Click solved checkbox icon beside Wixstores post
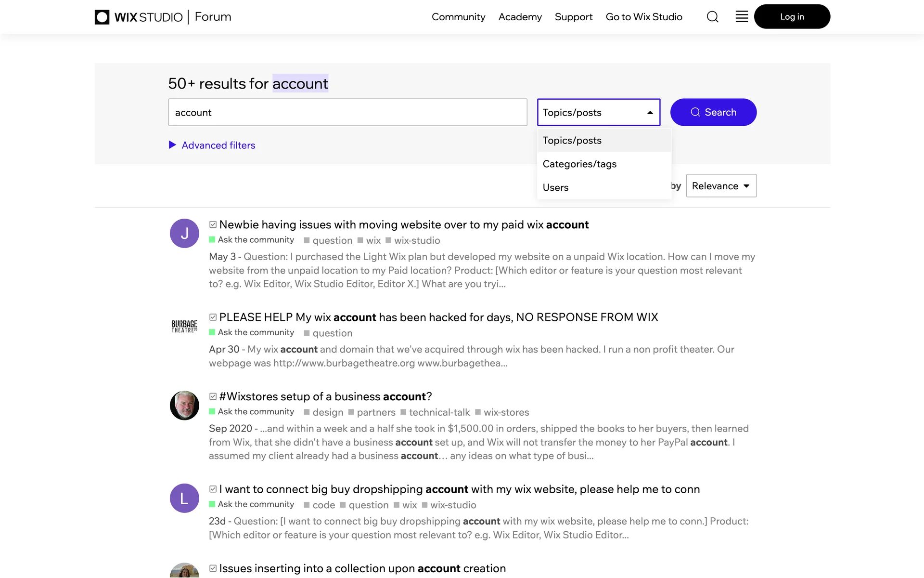 (213, 396)
